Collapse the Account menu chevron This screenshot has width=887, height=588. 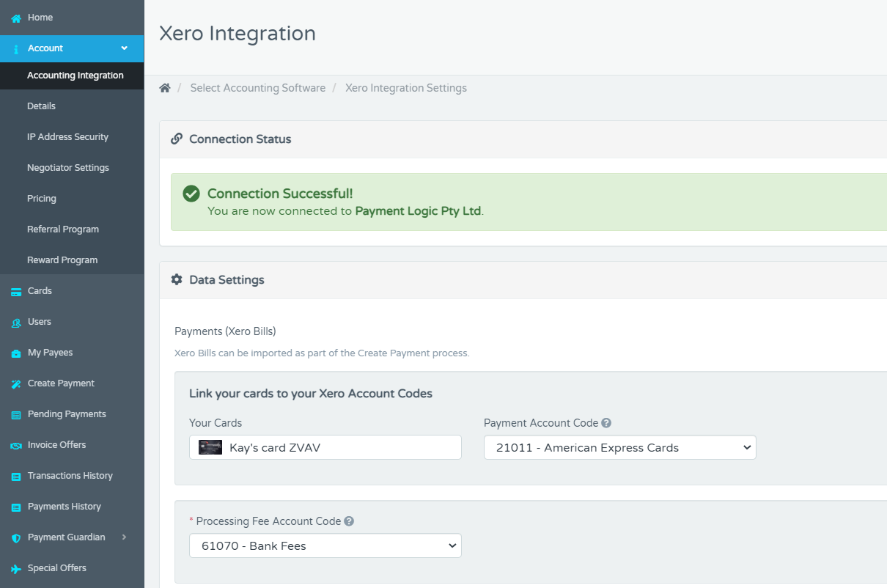(124, 48)
